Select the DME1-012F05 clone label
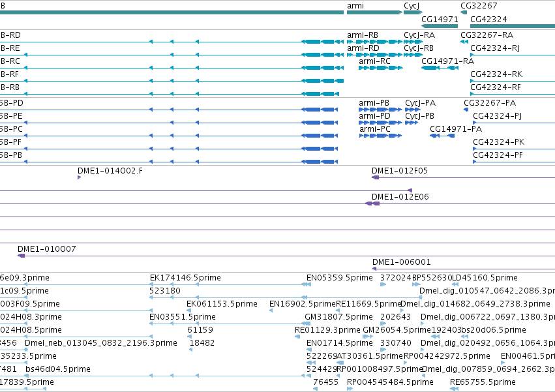 click(x=400, y=171)
